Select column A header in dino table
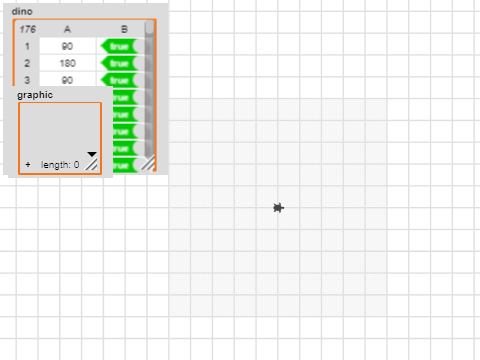 pos(68,29)
